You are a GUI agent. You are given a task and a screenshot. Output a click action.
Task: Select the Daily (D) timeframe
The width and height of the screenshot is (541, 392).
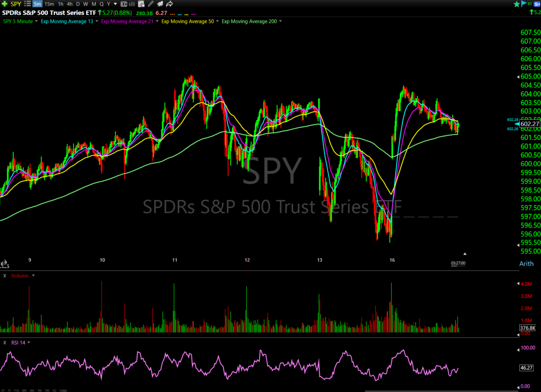pyautogui.click(x=78, y=4)
